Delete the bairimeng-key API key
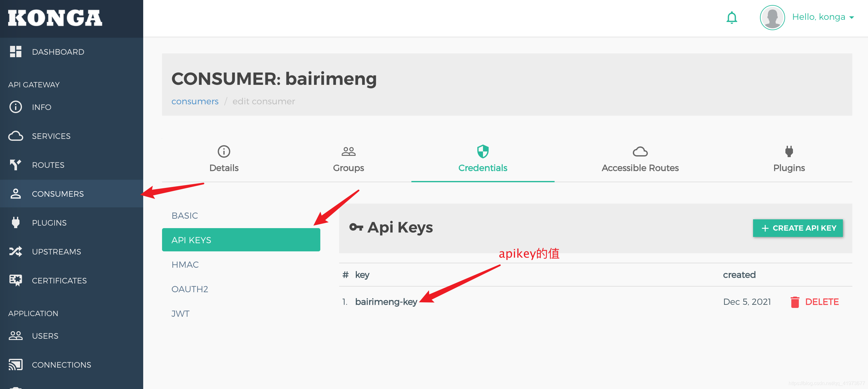This screenshot has height=389, width=868. 814,302
